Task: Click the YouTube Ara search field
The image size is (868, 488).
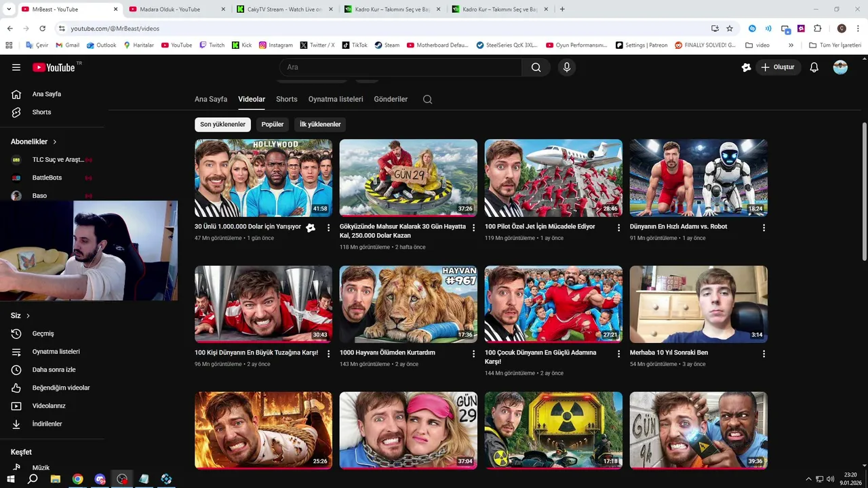Action: click(x=400, y=67)
